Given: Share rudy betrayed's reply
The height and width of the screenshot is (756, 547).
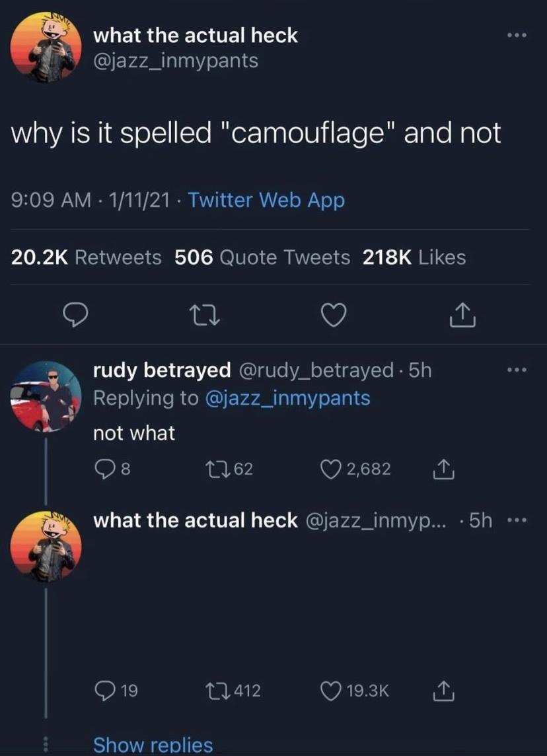Looking at the screenshot, I should (441, 469).
